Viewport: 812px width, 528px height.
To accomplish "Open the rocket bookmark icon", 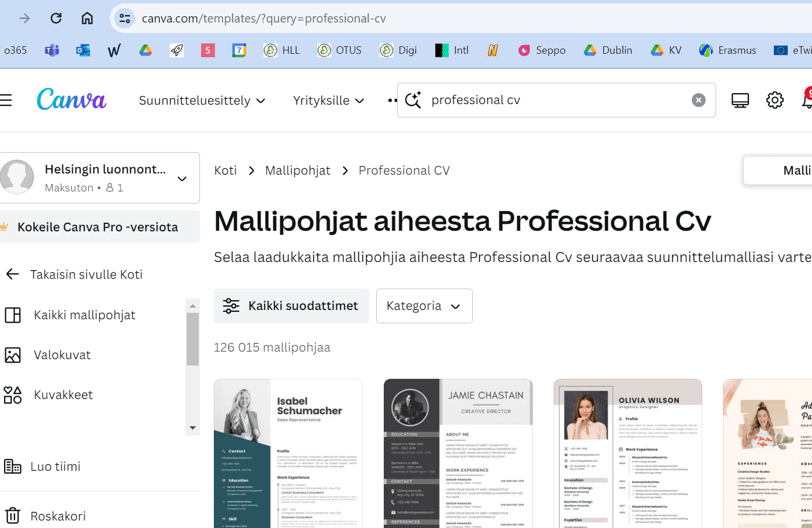I will click(x=177, y=50).
